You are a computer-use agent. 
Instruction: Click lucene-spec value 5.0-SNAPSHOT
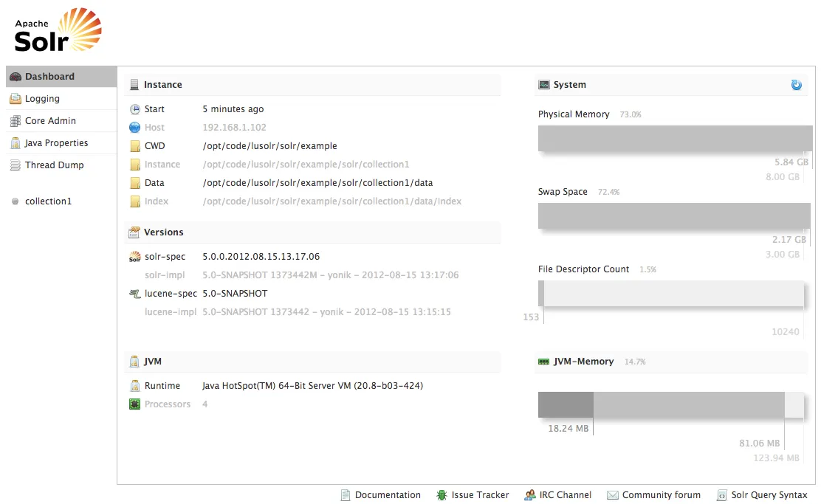235,294
